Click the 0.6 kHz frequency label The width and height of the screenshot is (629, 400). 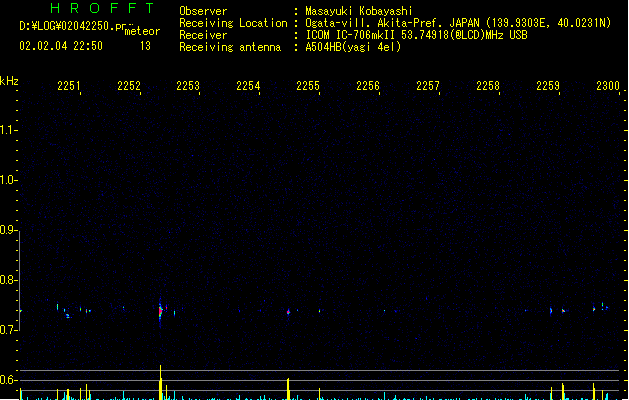8,380
